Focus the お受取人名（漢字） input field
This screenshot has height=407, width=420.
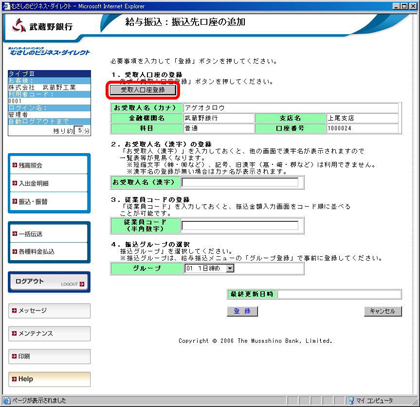240,182
